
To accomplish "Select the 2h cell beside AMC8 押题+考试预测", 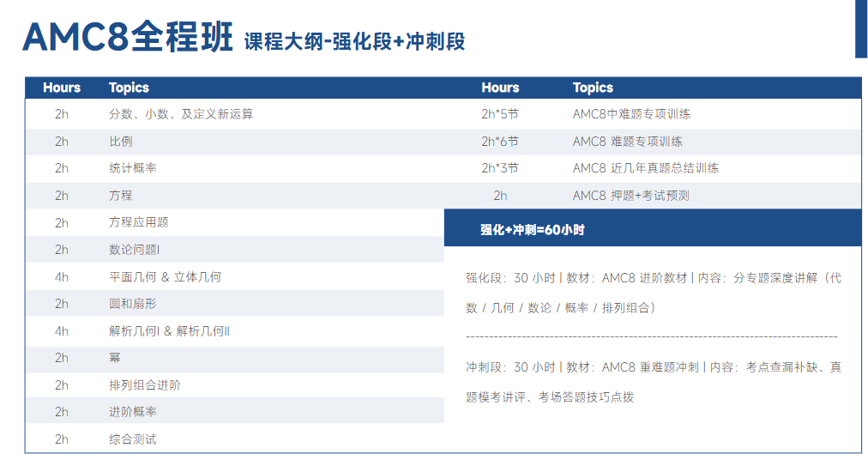I will pos(500,196).
